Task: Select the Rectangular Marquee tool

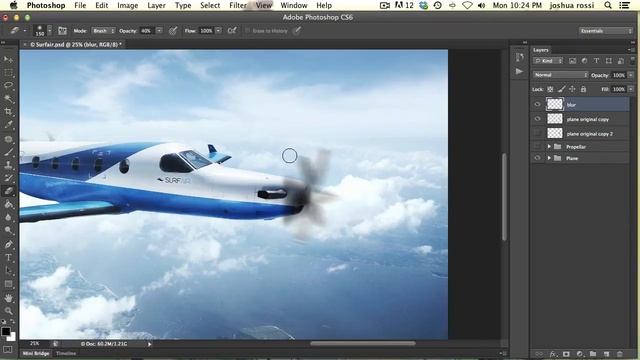Action: [8, 73]
